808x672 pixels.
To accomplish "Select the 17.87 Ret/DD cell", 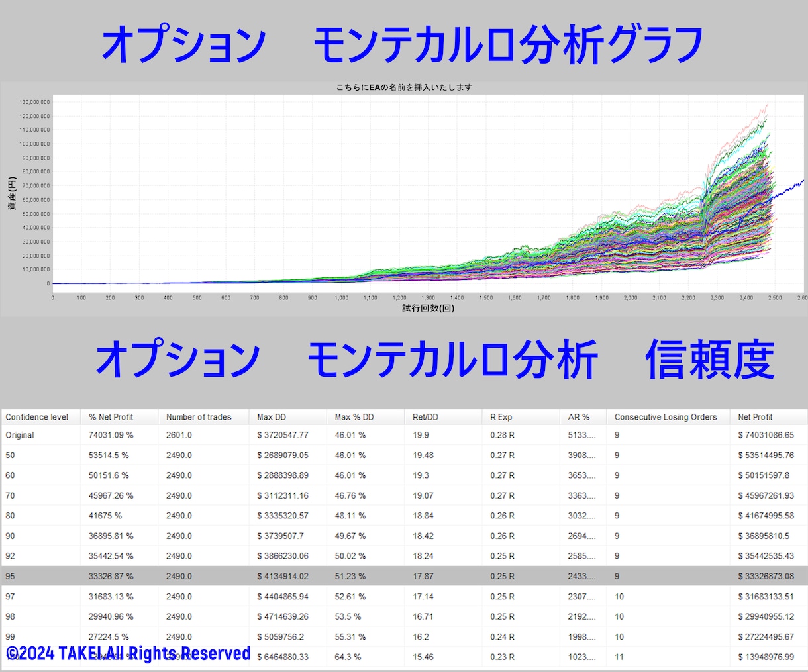I will 423,576.
